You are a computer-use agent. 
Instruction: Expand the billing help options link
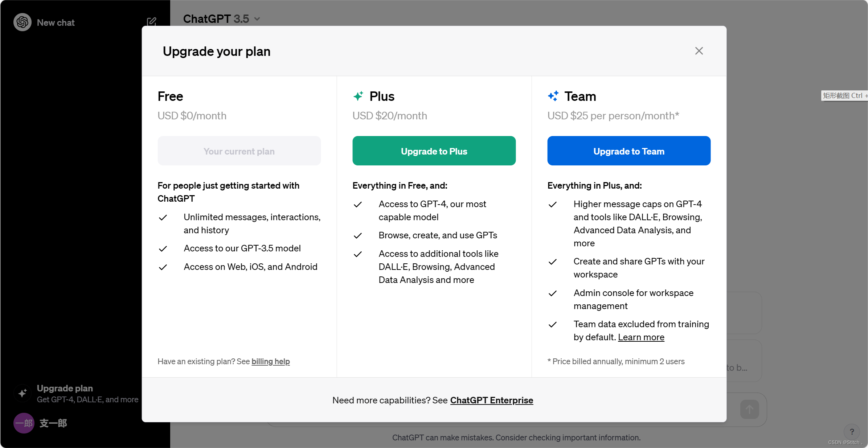pos(270,361)
